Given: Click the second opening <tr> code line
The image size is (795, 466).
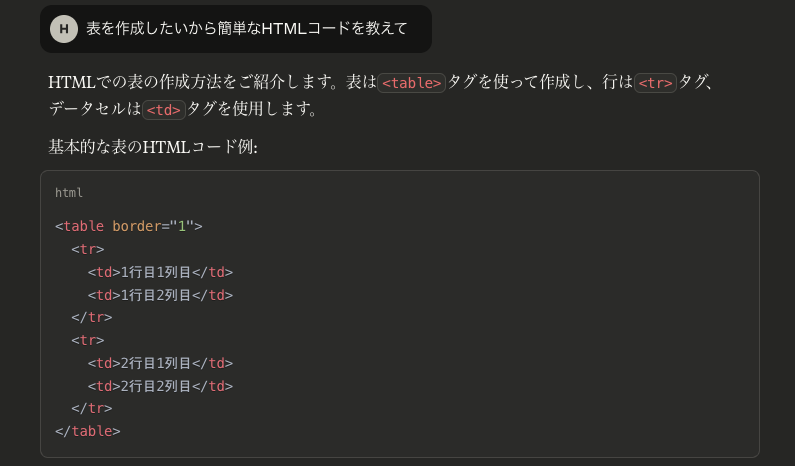Looking at the screenshot, I should [88, 340].
